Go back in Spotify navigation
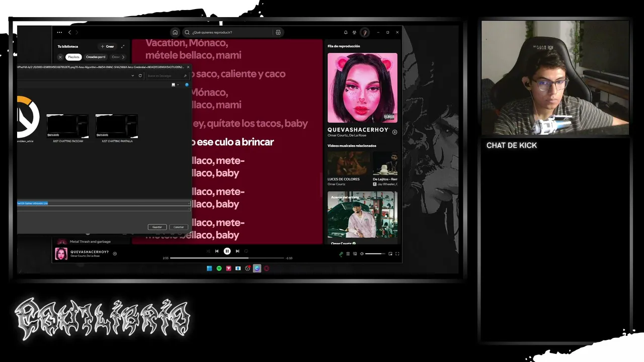This screenshot has width=644, height=362. click(69, 32)
